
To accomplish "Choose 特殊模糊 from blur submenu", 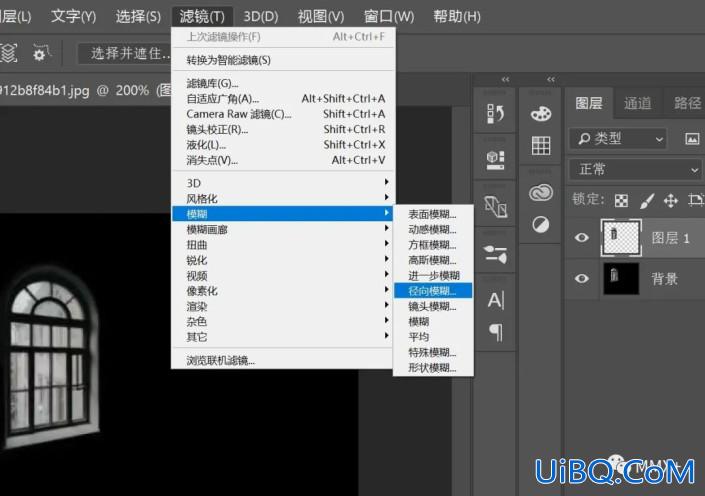I will coord(433,352).
